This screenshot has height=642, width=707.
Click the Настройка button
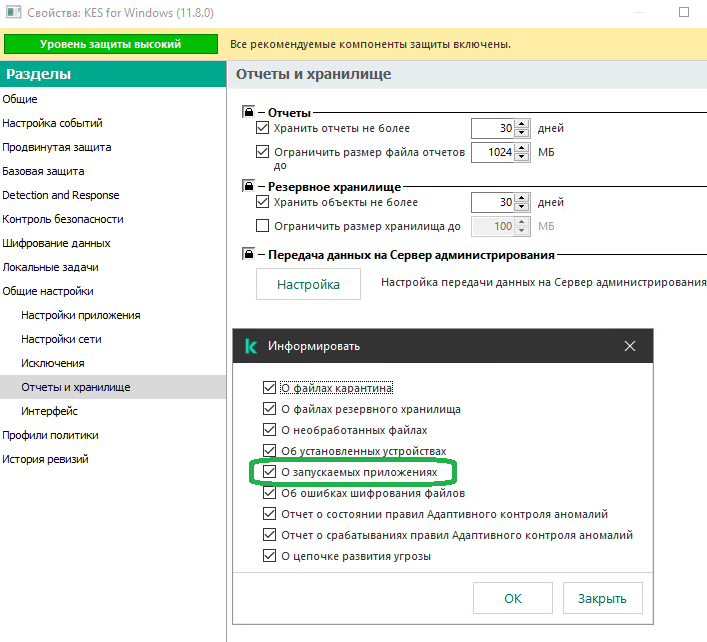click(x=308, y=284)
